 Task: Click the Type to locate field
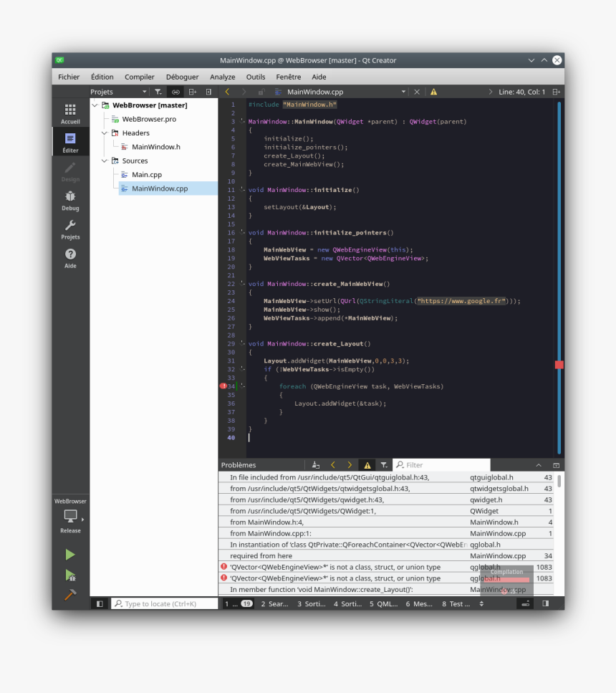pos(164,603)
